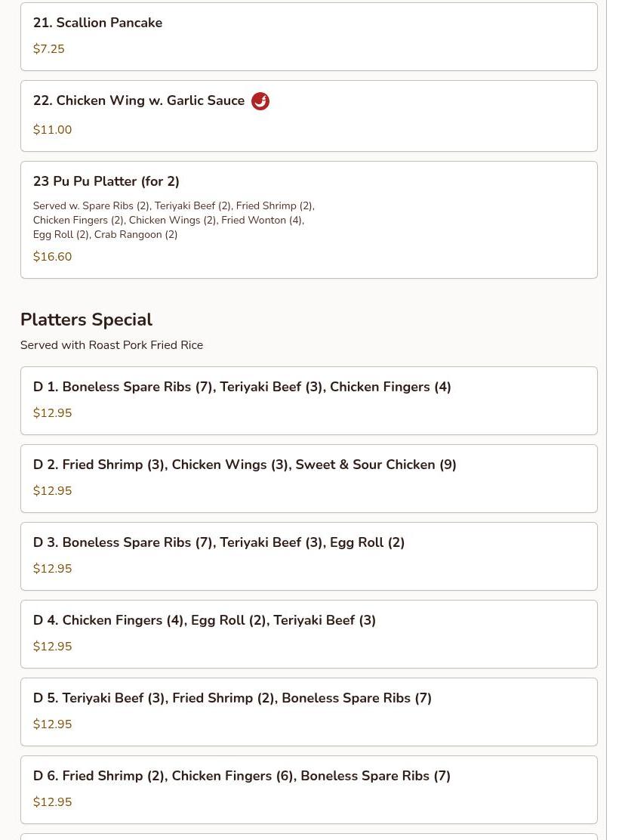Select D 1. platter with Chicken Fingers (4)
This screenshot has width=622, height=840.
242,387
